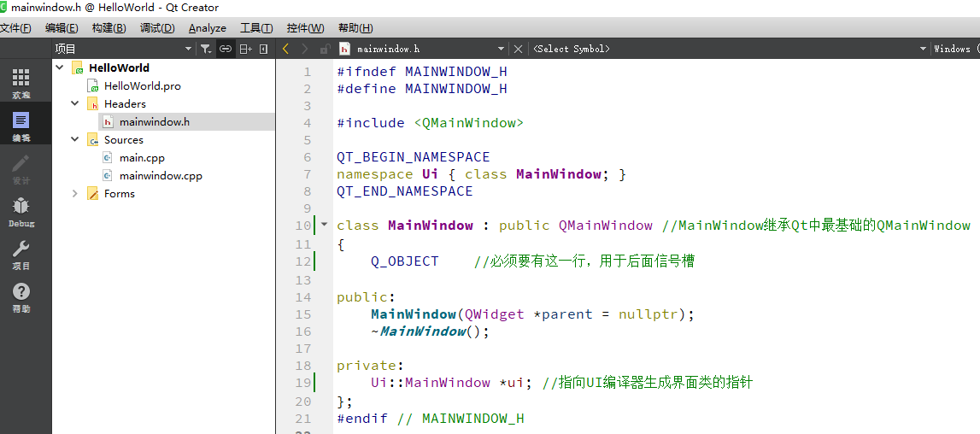The height and width of the screenshot is (434, 980).
Task: Expand the Forms folder
Action: pos(75,194)
